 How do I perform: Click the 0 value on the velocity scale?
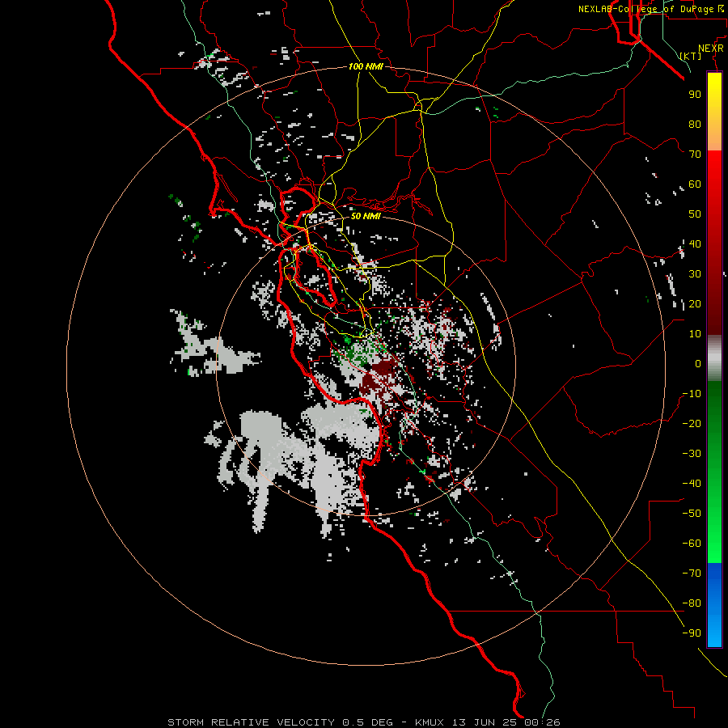tap(698, 363)
